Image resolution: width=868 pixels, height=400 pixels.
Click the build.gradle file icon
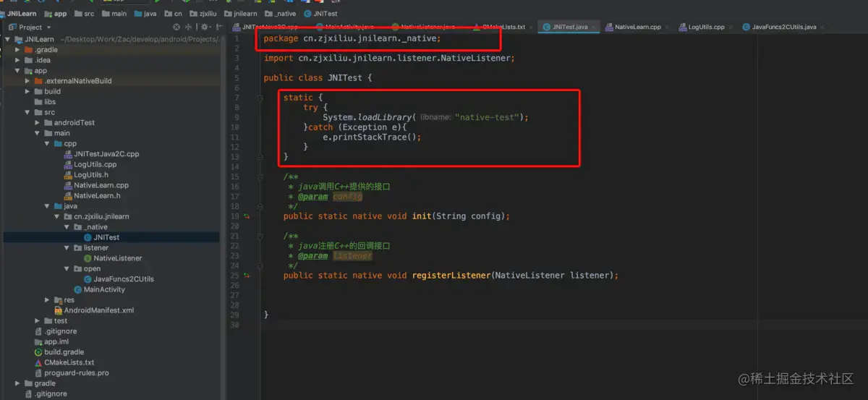tap(39, 352)
